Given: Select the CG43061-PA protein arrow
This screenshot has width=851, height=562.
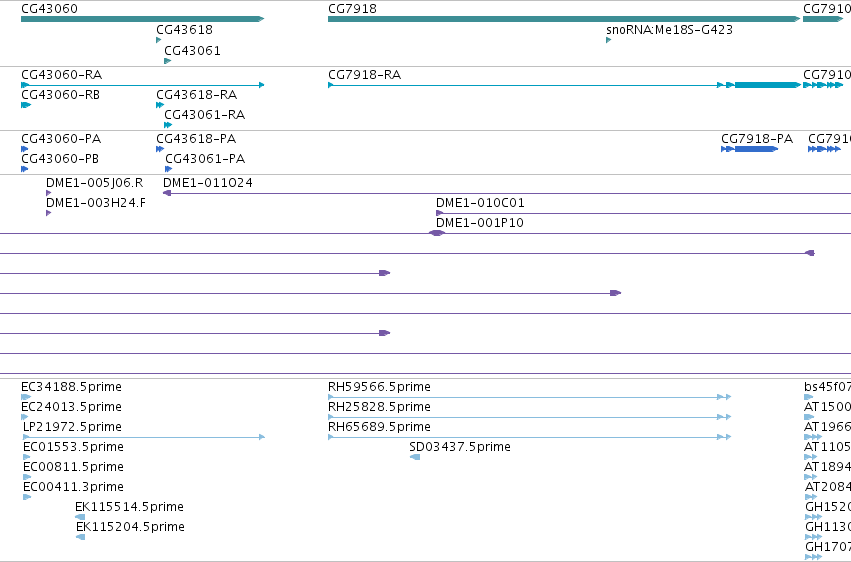Looking at the screenshot, I should [x=168, y=169].
